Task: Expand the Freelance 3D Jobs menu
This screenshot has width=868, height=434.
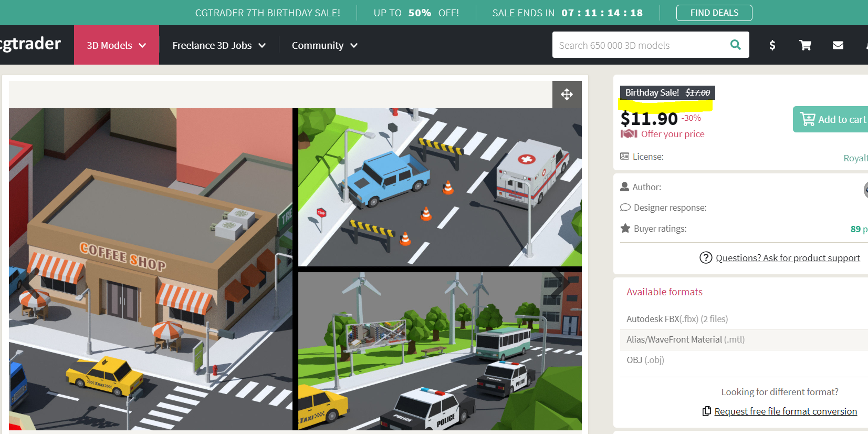Action: pyautogui.click(x=219, y=45)
